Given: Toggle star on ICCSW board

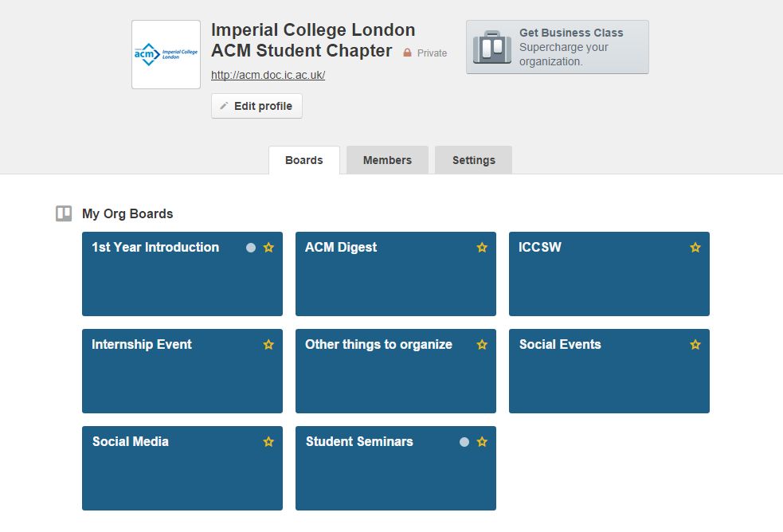Looking at the screenshot, I should 695,248.
